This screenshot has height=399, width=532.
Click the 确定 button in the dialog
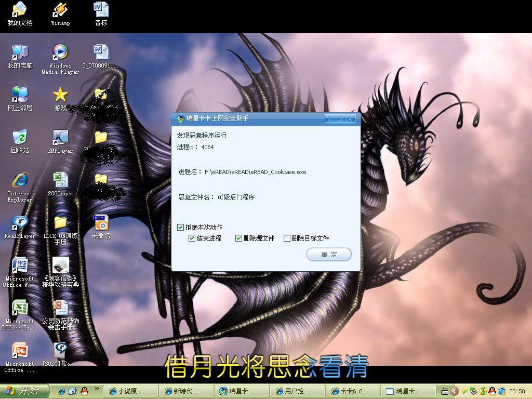point(329,254)
